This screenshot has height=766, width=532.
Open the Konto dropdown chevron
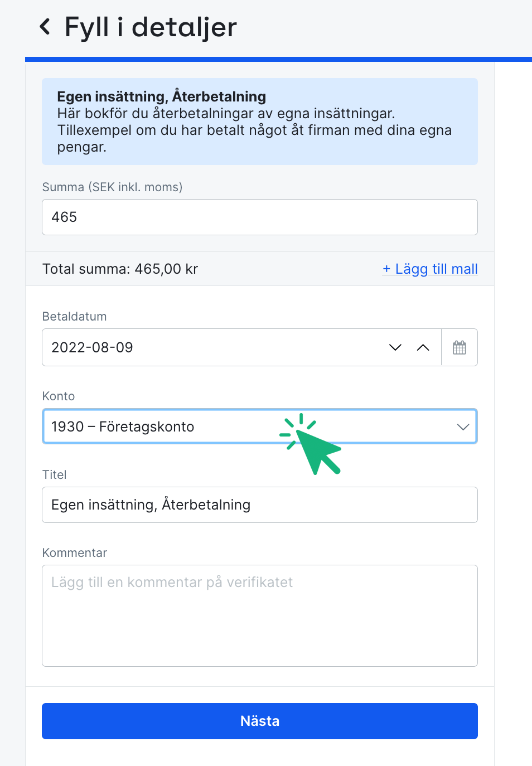tap(463, 426)
